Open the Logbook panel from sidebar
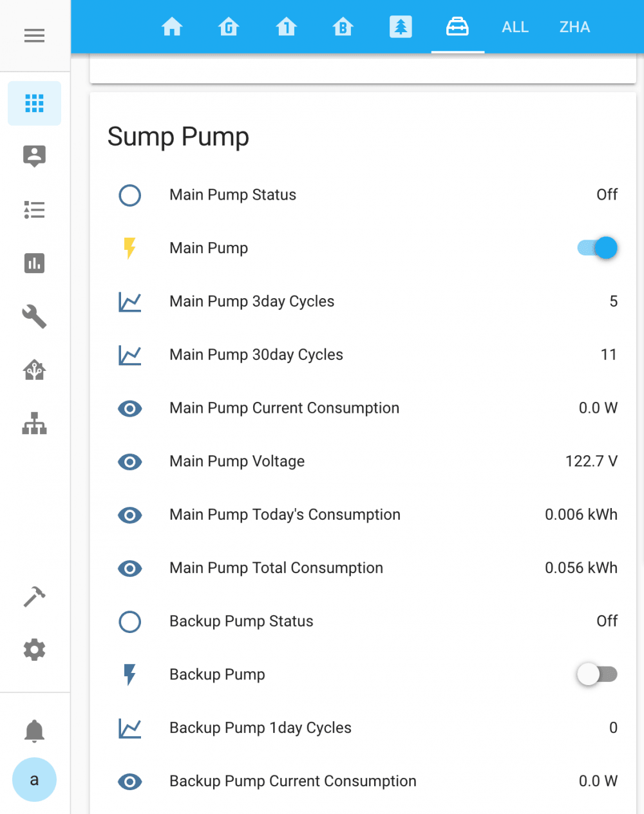Screen dimensions: 644x814 click(34, 210)
